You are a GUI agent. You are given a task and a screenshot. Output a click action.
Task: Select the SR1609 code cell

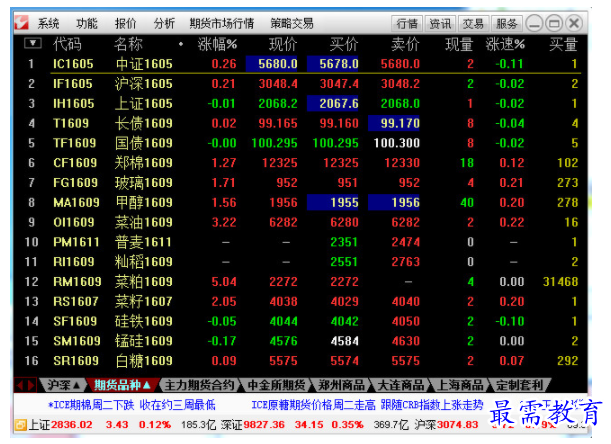click(76, 361)
